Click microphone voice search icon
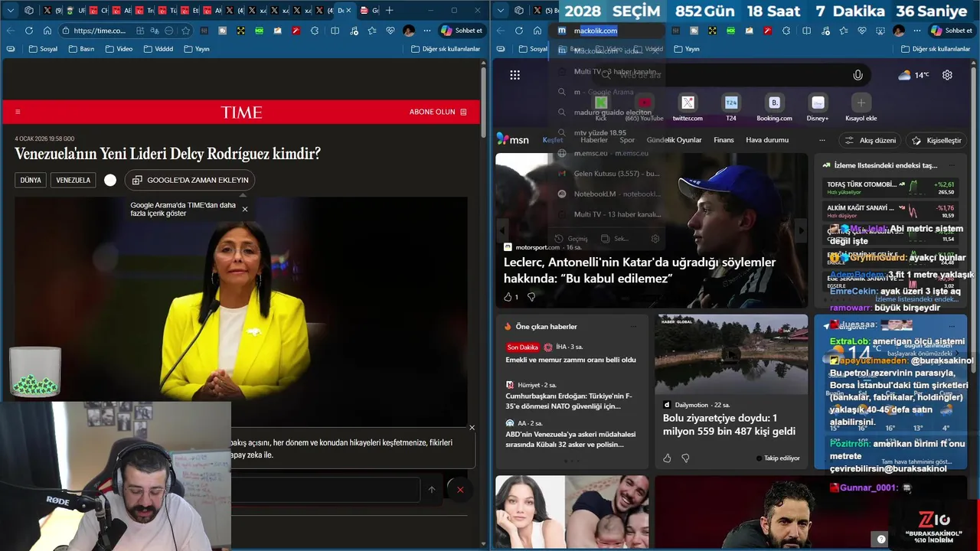This screenshot has height=551, width=980. 857,75
